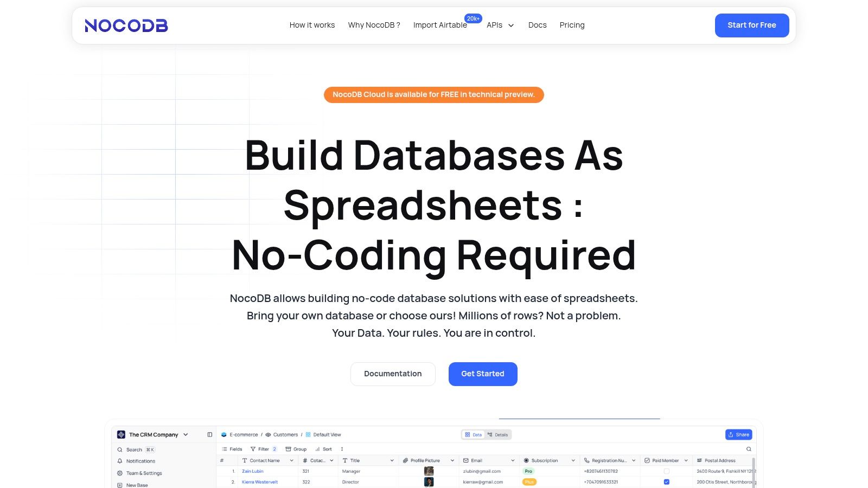868x488 pixels.
Task: Create a New Base from the sidebar
Action: pyautogui.click(x=137, y=485)
